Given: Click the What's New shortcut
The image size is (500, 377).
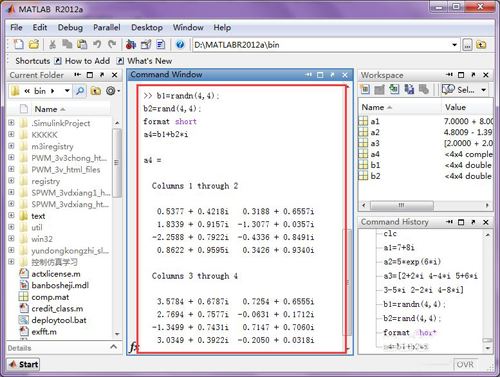Looking at the screenshot, I should tap(145, 61).
